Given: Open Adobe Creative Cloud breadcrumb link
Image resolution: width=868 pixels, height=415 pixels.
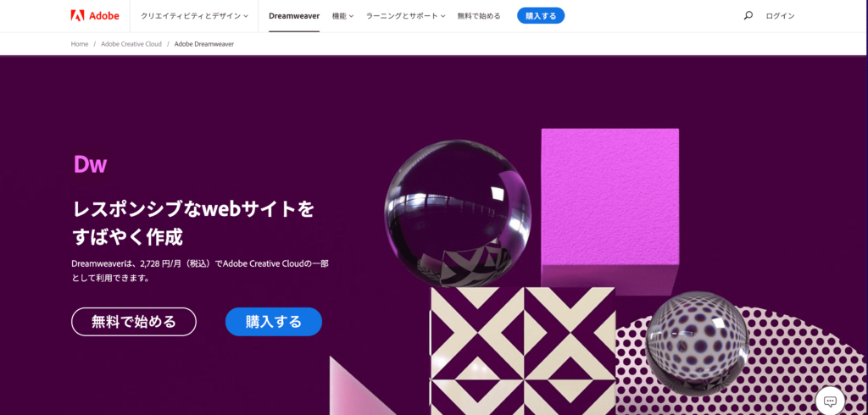Looking at the screenshot, I should click(131, 44).
